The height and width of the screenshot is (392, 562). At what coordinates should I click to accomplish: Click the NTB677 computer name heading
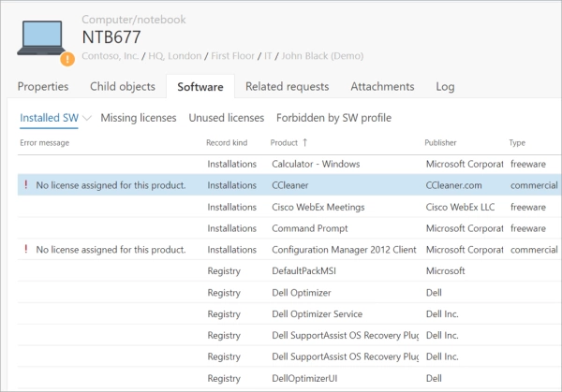pos(111,37)
